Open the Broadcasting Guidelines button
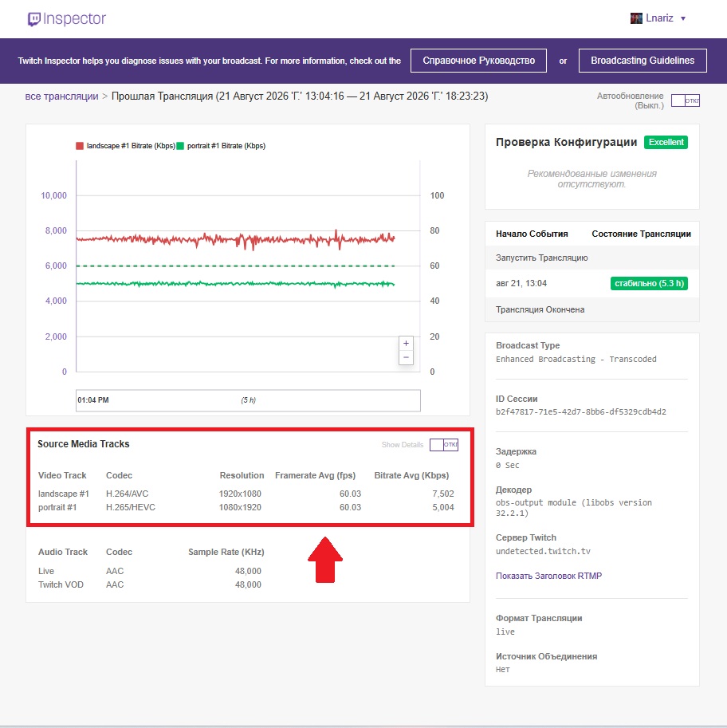Screen dimensions: 727x728 coord(643,61)
